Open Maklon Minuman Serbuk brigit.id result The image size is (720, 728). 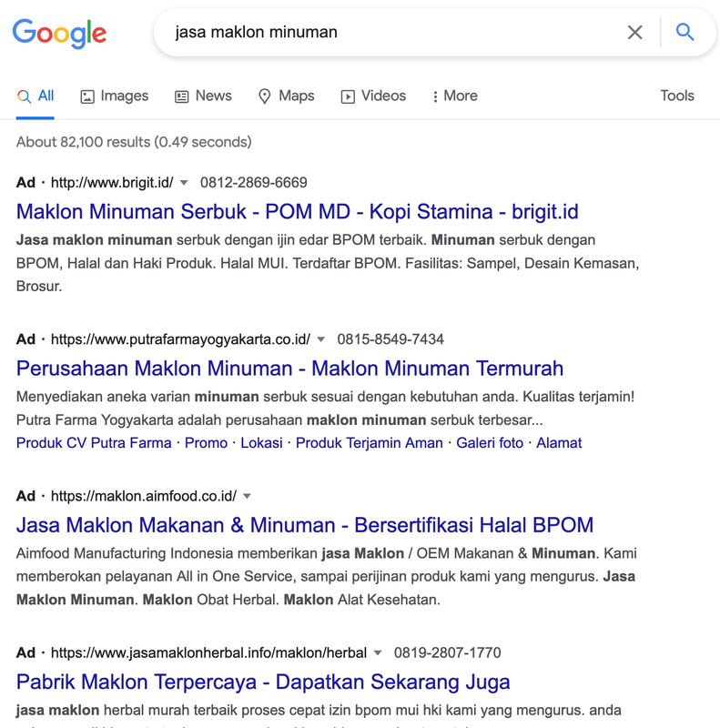[x=297, y=212]
